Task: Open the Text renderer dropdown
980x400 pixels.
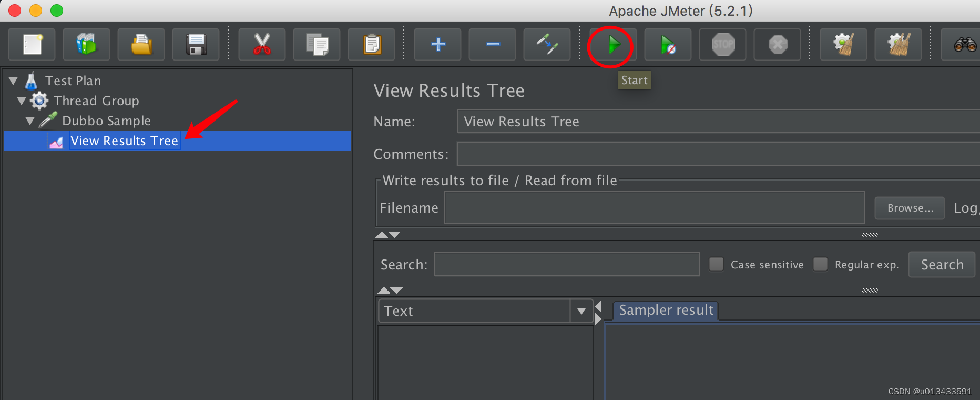Action: 581,311
